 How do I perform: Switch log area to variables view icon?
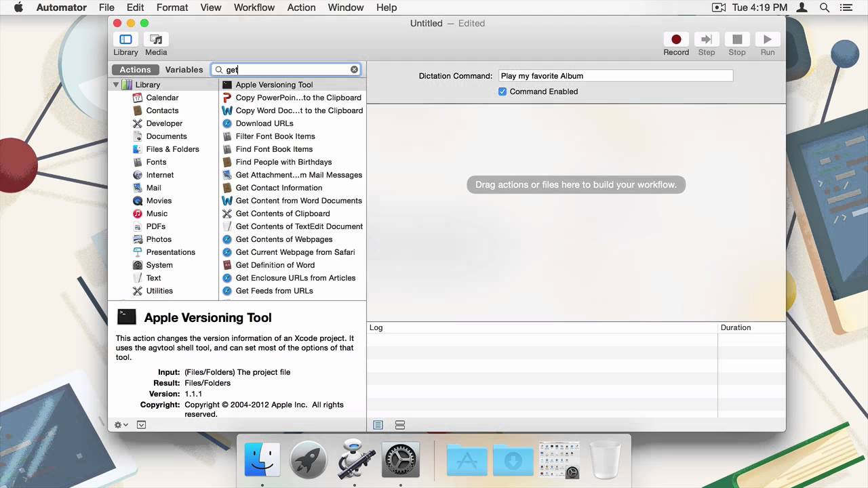(400, 425)
